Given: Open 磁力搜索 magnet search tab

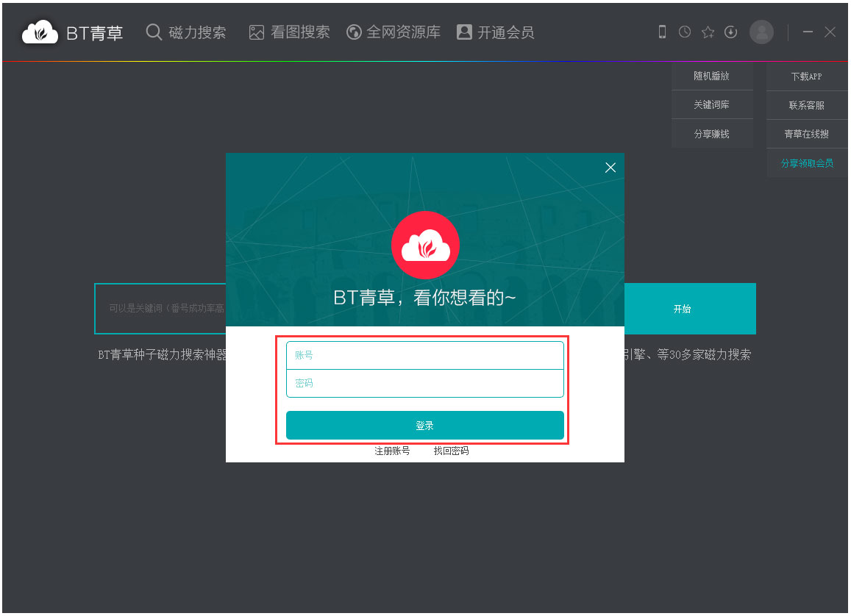Looking at the screenshot, I should click(x=186, y=32).
